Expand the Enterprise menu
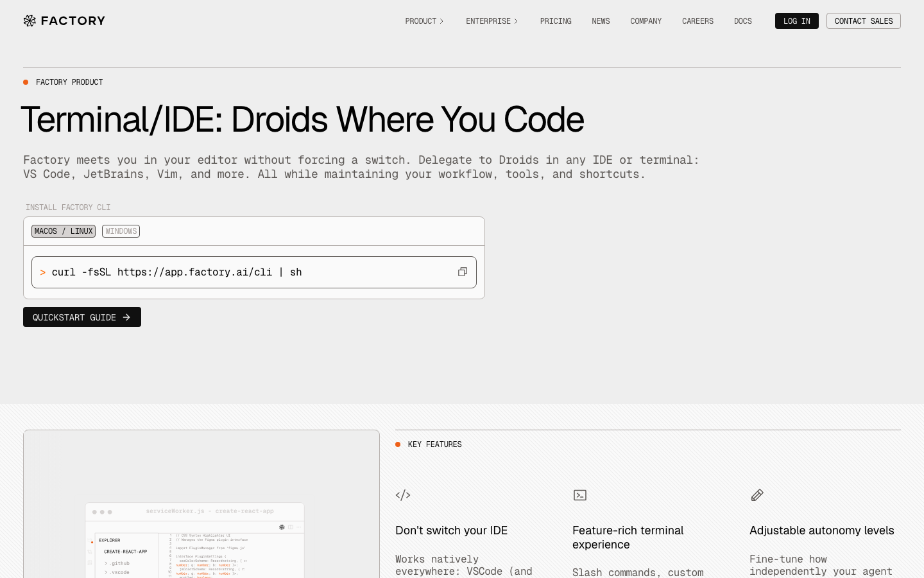 tap(492, 21)
